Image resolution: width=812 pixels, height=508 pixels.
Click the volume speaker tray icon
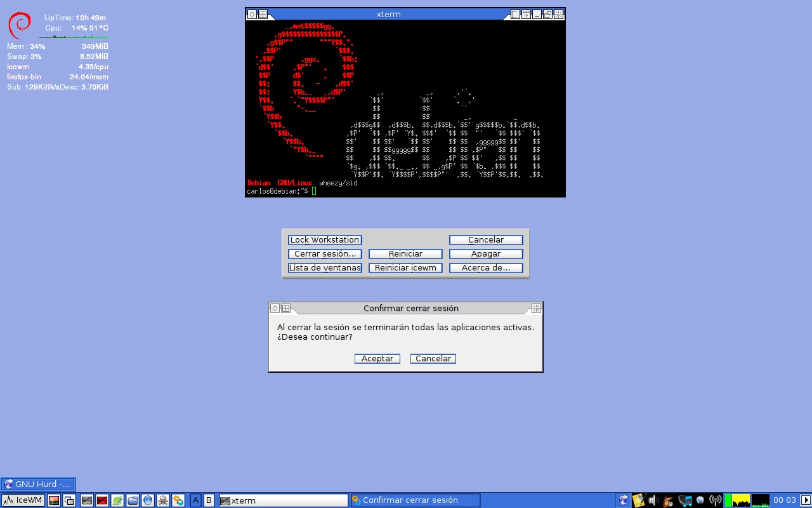(x=653, y=500)
